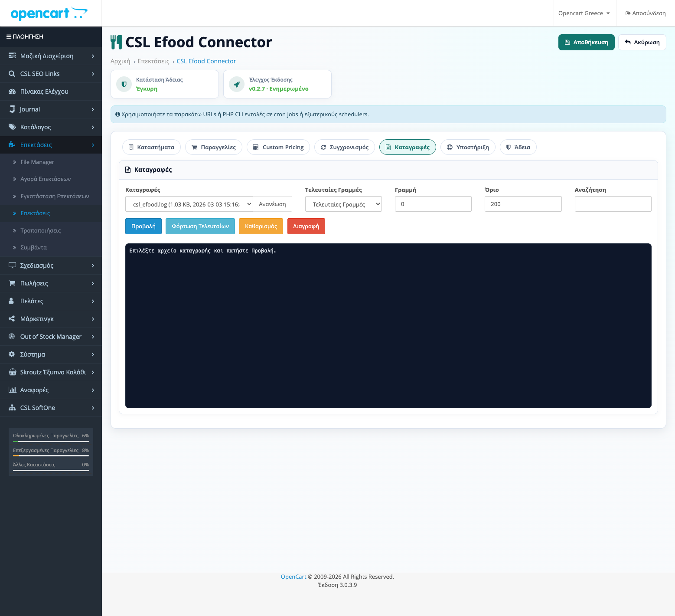Click the Μαζική Διαχείριση sidebar icon
Image resolution: width=675 pixels, height=616 pixels.
[x=12, y=56]
